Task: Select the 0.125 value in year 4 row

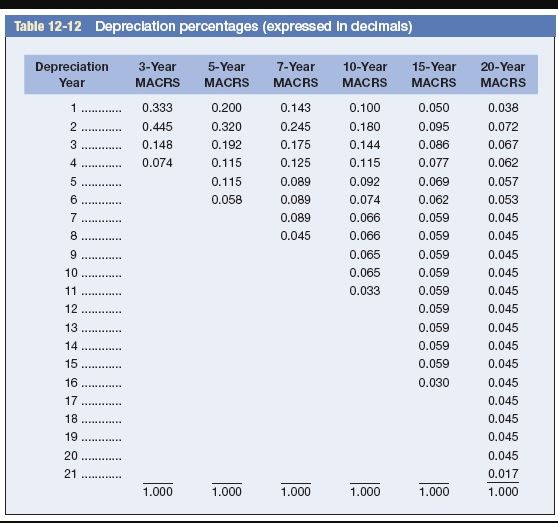Action: click(x=295, y=163)
